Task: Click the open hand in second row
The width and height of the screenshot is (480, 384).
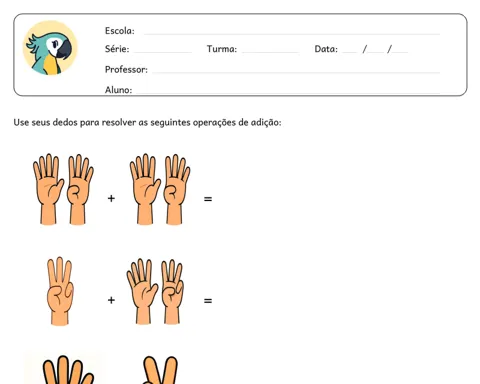Action: point(142,291)
